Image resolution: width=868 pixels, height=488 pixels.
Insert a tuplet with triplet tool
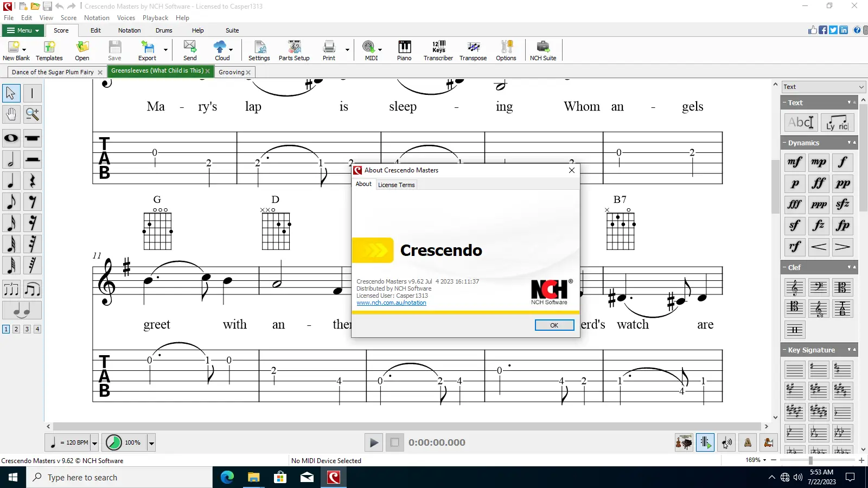pyautogui.click(x=11, y=289)
